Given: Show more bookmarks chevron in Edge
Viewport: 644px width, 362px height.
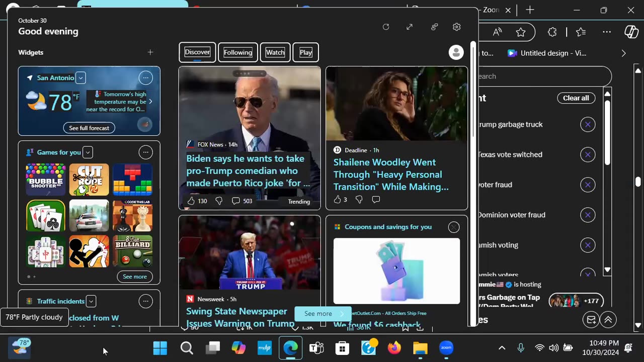Looking at the screenshot, I should [623, 53].
